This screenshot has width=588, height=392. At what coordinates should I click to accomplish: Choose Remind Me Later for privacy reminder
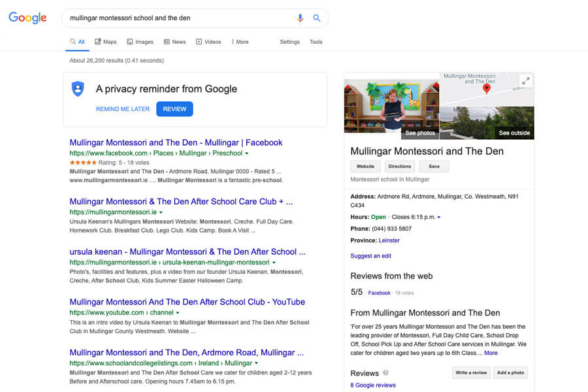123,109
